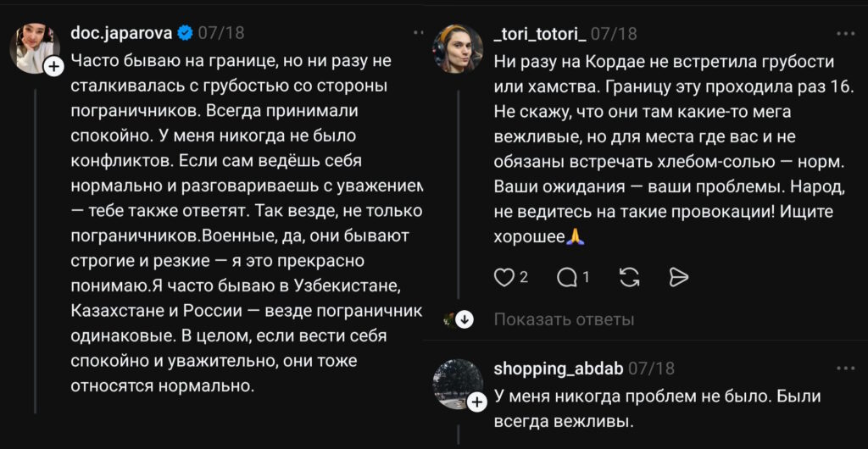Like the _tori_totori_ post with the heart

[x=504, y=277]
